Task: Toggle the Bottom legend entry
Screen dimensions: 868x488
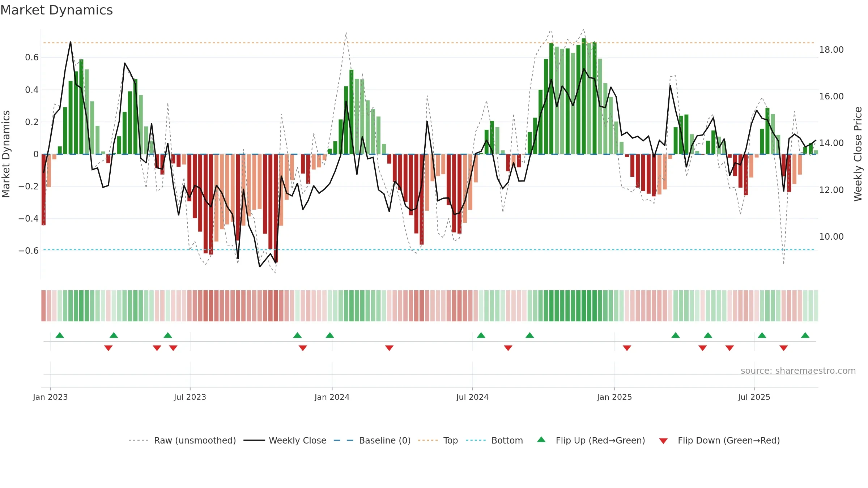Action: 494,440
